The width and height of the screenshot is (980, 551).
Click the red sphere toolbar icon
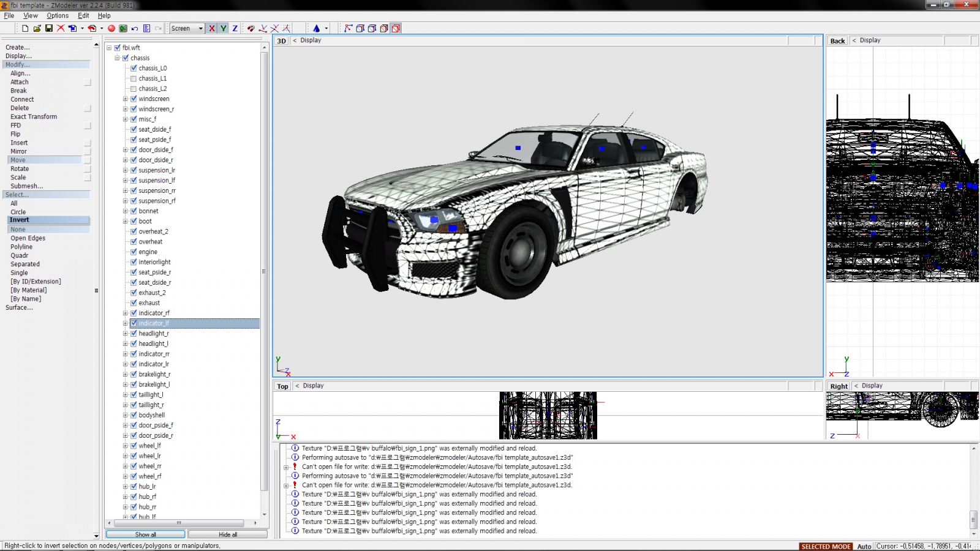click(x=111, y=28)
